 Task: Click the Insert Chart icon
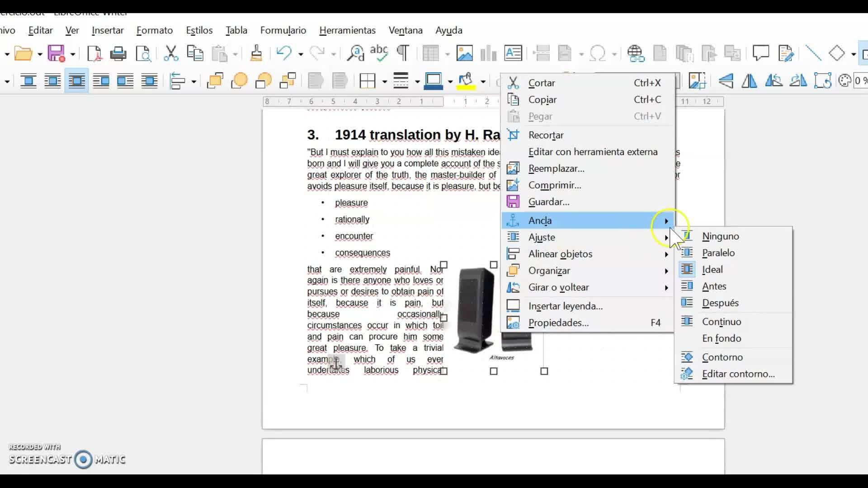point(488,53)
